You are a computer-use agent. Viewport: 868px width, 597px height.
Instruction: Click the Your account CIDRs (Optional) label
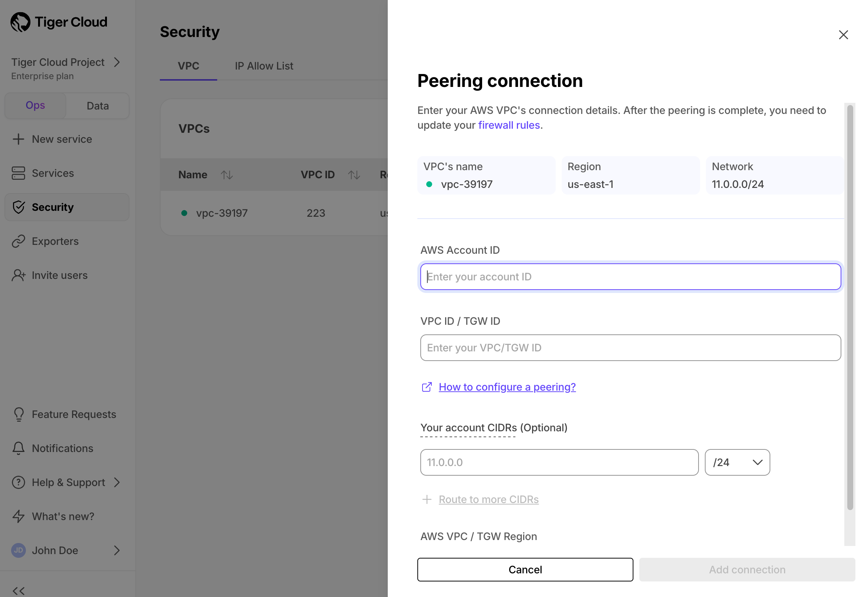click(x=494, y=428)
